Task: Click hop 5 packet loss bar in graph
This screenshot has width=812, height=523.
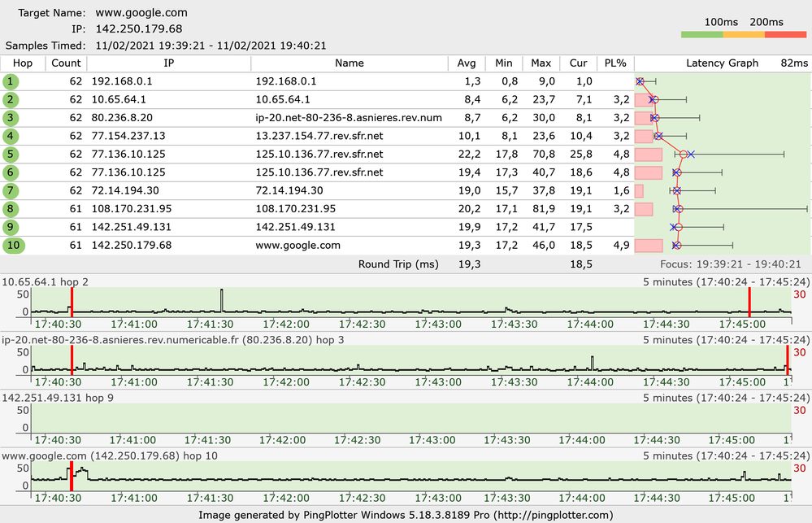Action: pyautogui.click(x=648, y=154)
